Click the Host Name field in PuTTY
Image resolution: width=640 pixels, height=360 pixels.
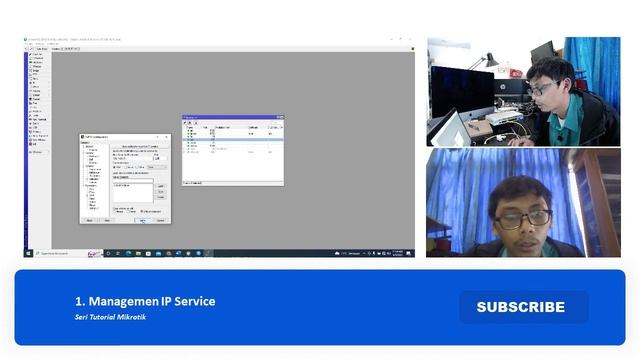(133, 158)
